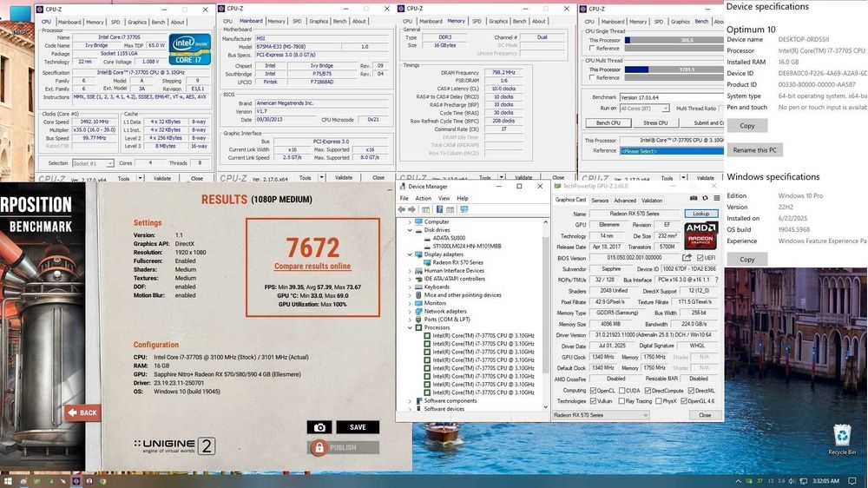This screenshot has width=868, height=488.
Task: Open the Reference Please Select dropdown in CPU-Z Bench
Action: [672, 151]
